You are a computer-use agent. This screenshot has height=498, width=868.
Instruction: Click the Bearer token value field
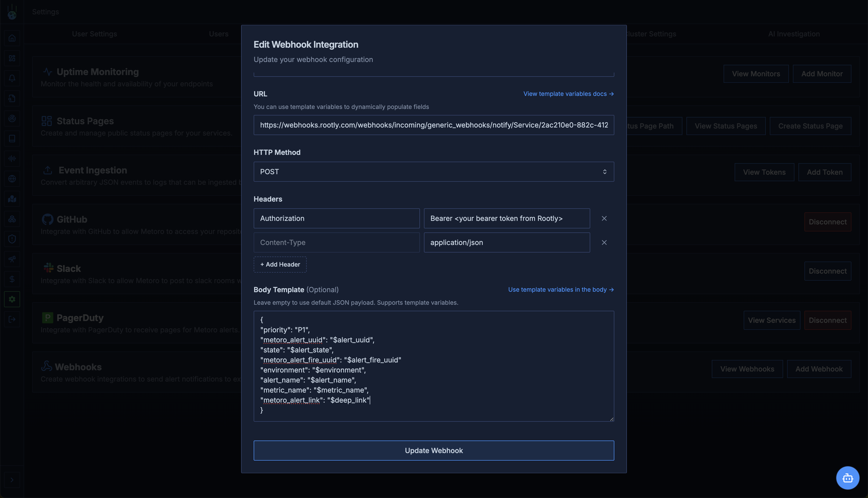(x=506, y=218)
